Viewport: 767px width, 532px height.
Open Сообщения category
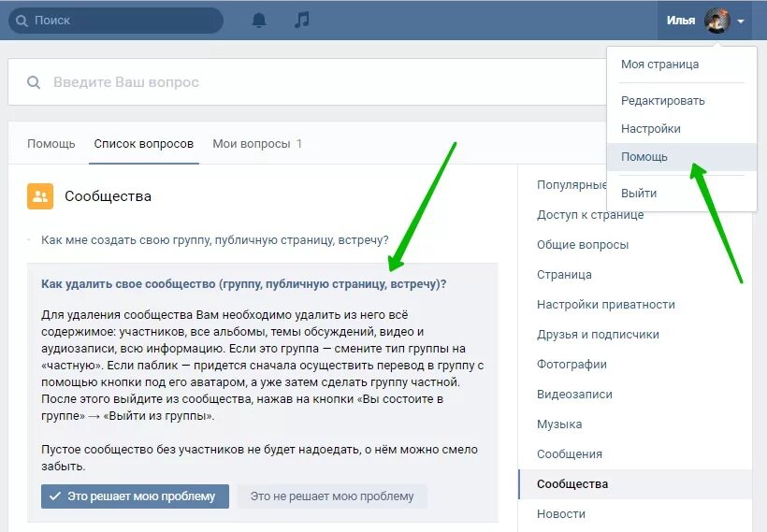tap(570, 454)
